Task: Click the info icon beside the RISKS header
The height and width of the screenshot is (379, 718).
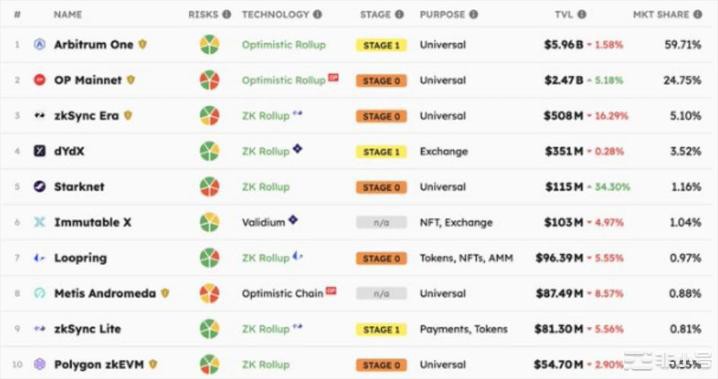Action: pos(227,15)
